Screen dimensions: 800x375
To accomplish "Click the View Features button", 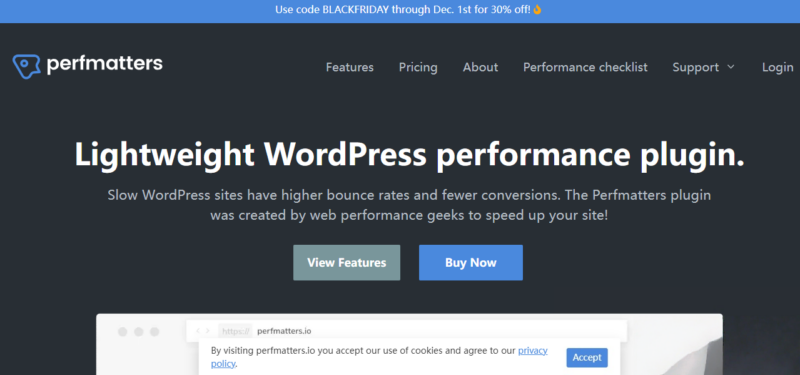I will click(x=346, y=263).
